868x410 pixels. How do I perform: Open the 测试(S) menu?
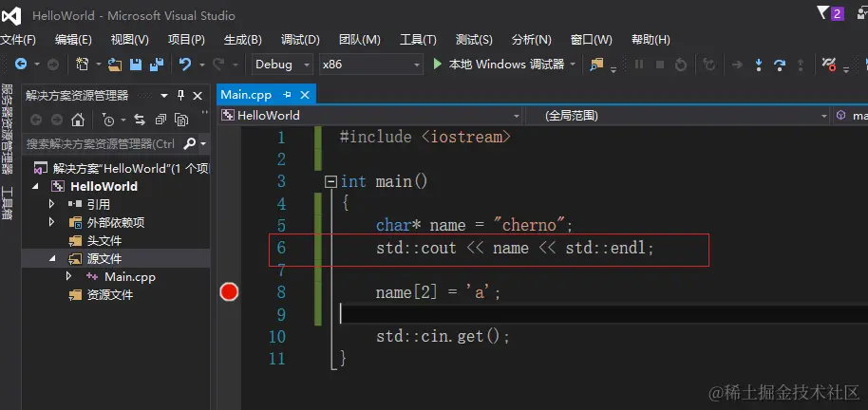pos(475,40)
